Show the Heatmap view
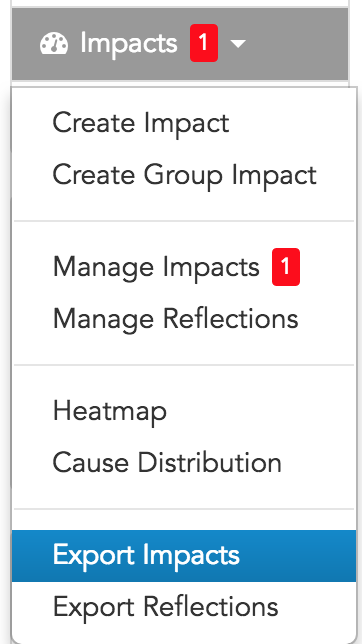Image resolution: width=362 pixels, height=644 pixels. click(x=110, y=411)
